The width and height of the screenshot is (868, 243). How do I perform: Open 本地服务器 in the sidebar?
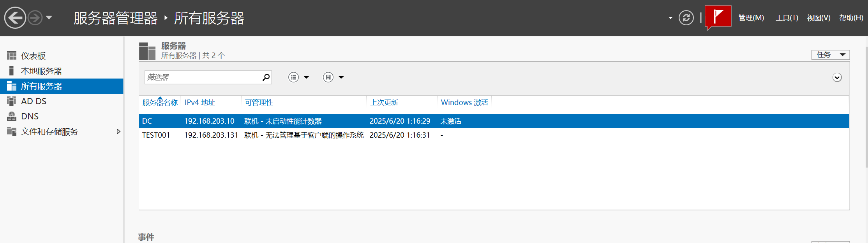pyautogui.click(x=41, y=71)
